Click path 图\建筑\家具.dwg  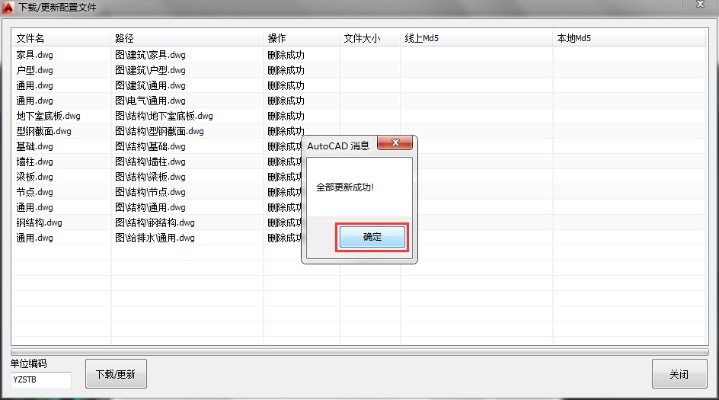pos(150,55)
